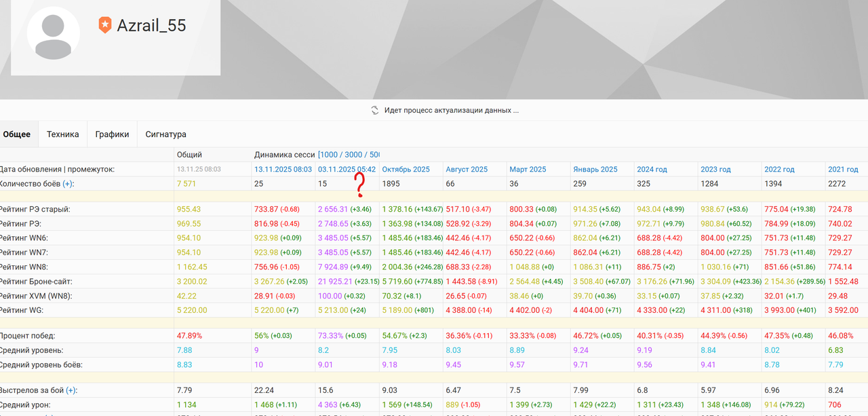The image size is (868, 416).
Task: Click the 2021 battle count 2272
Action: point(837,184)
